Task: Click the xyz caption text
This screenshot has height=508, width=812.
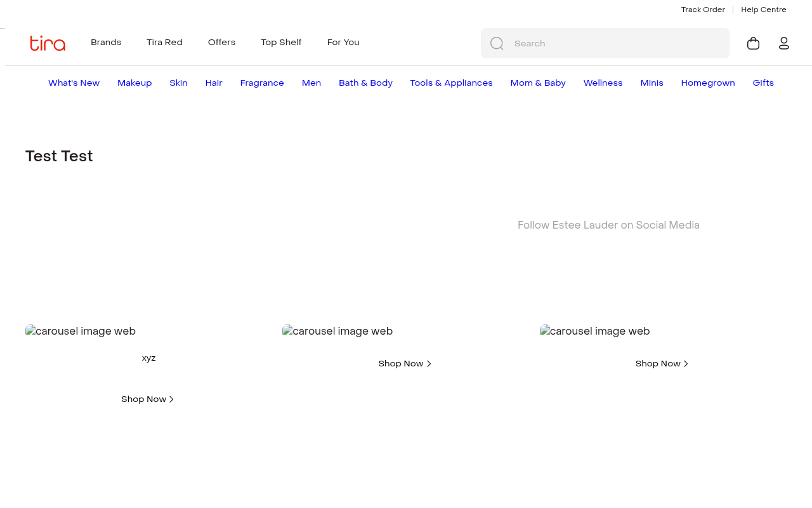Action: click(x=149, y=358)
